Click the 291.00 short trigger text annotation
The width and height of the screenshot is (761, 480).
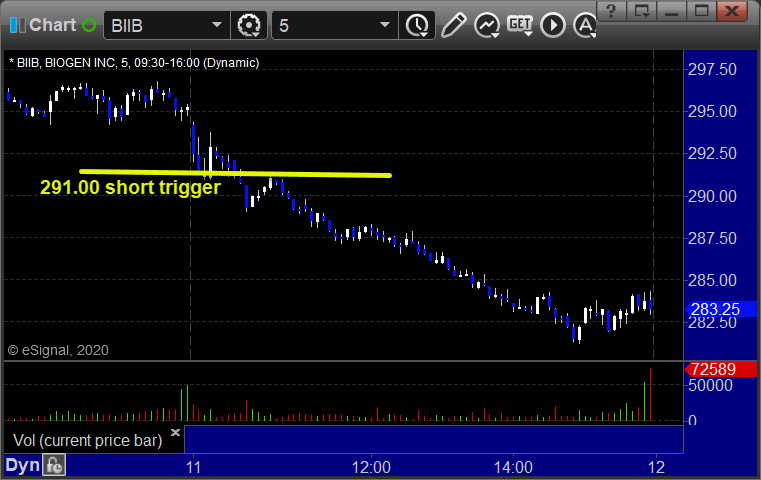pos(130,187)
